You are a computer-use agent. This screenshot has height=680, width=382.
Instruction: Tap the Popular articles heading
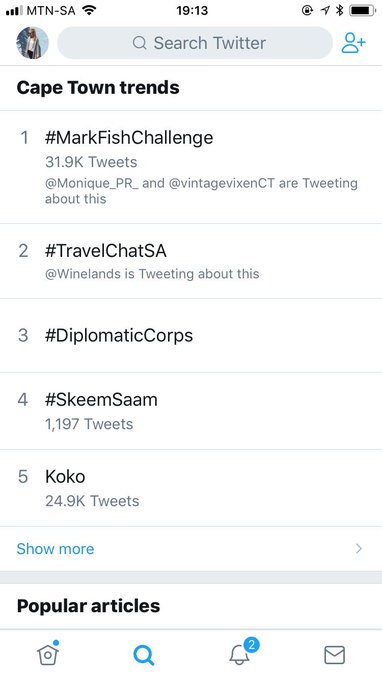[88, 606]
